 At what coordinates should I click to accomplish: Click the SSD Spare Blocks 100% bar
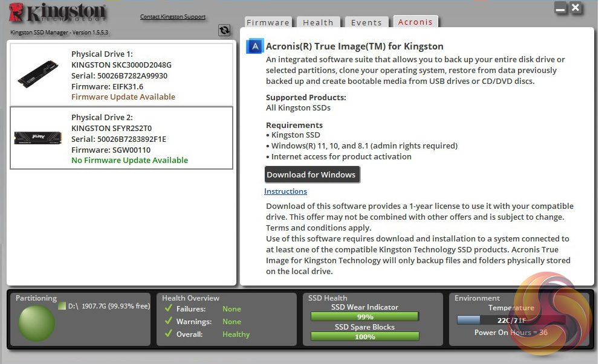365,336
